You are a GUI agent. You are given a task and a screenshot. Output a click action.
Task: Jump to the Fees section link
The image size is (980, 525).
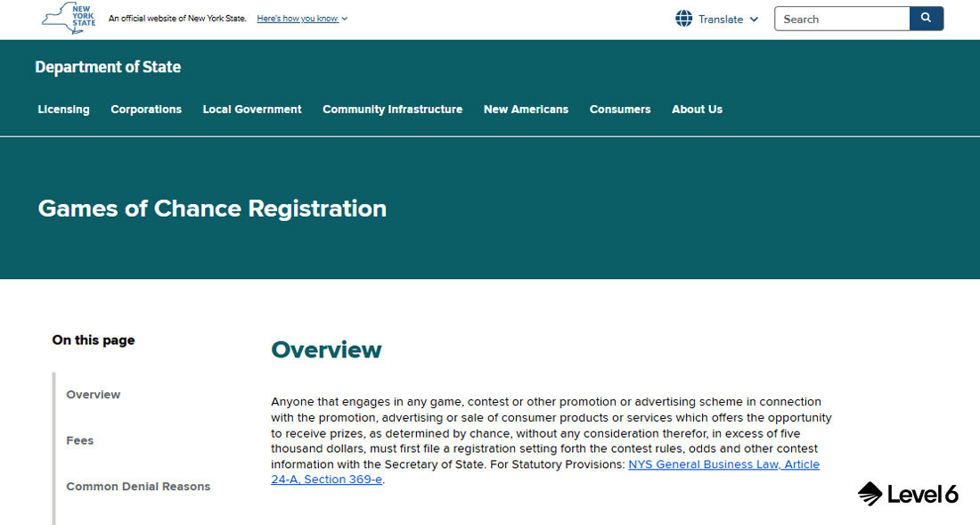click(80, 440)
